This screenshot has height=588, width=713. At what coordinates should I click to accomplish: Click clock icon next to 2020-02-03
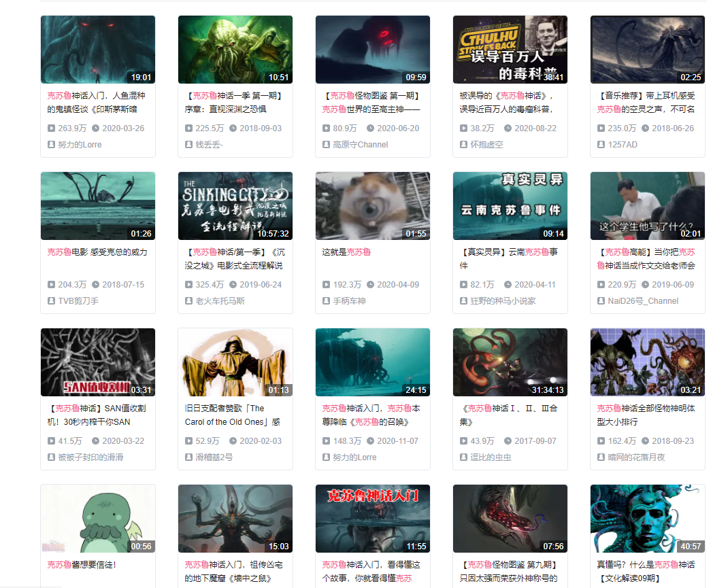tap(233, 440)
